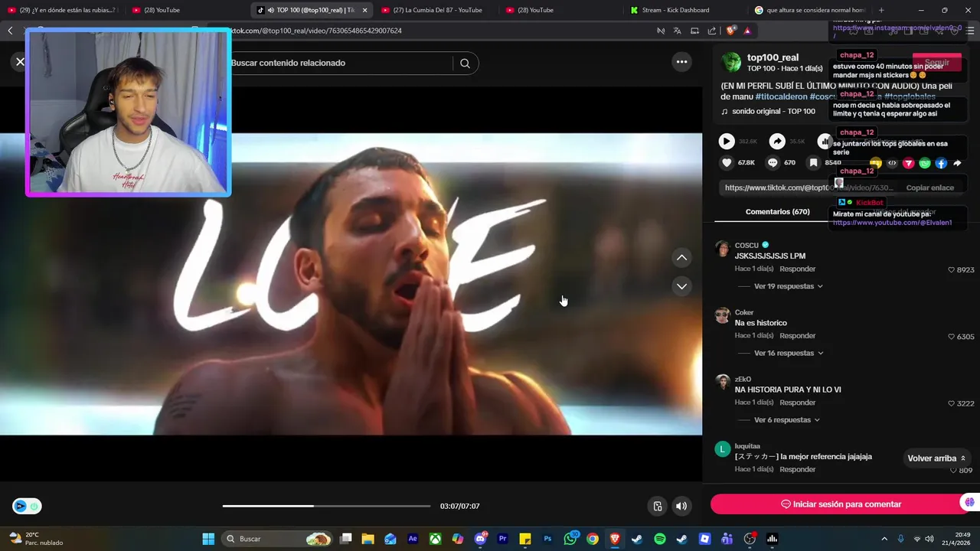Click Responder under Coker's comment
Screen dimensions: 980x551
click(x=797, y=336)
